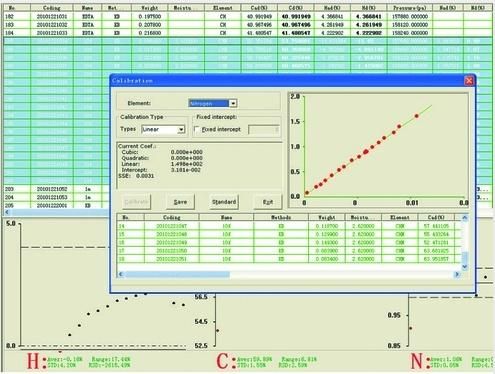The height and width of the screenshot is (374, 495).
Task: Select row 18 in the calibration table
Action: [x=289, y=259]
